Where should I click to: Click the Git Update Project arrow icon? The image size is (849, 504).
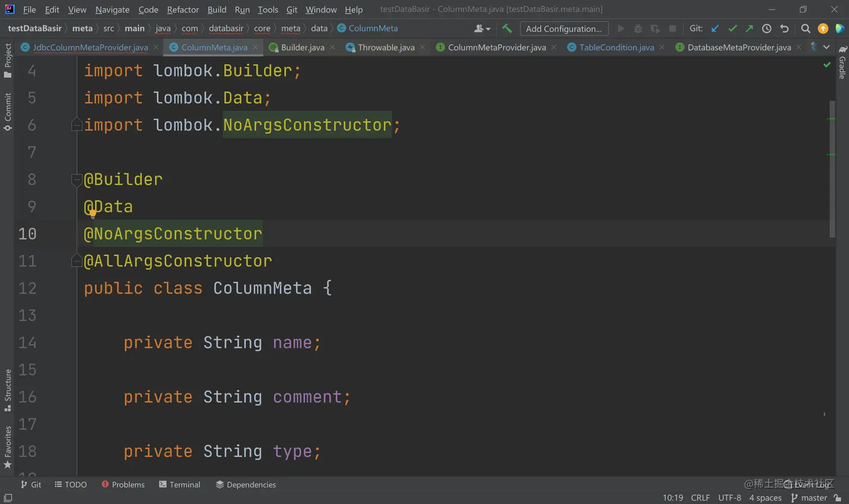pyautogui.click(x=715, y=29)
